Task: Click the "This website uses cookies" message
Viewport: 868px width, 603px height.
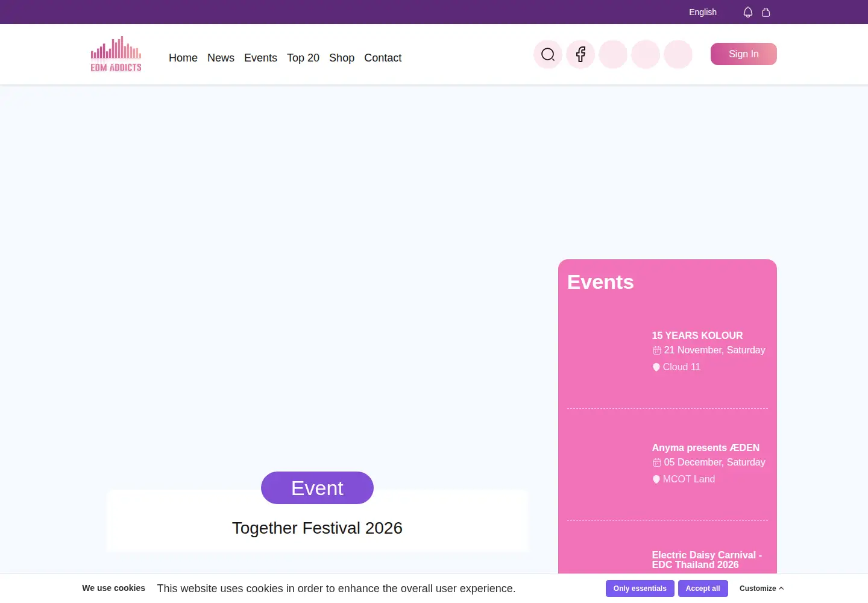Action: pyautogui.click(x=336, y=589)
